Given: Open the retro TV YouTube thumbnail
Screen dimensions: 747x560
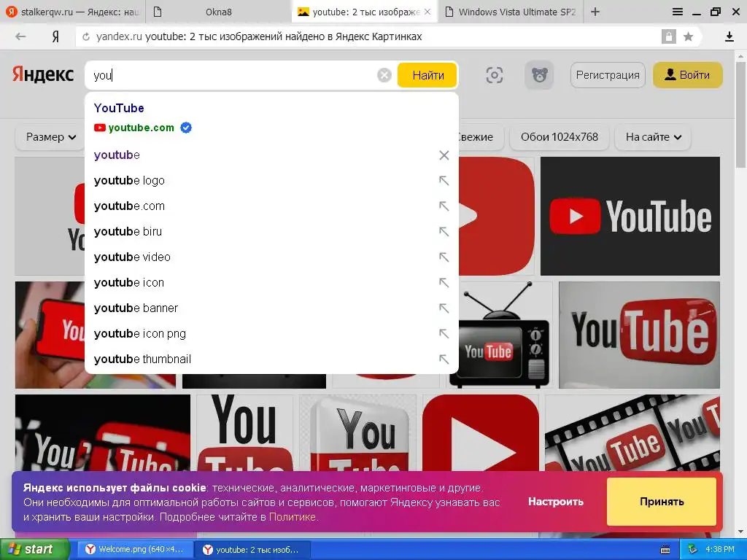Looking at the screenshot, I should pyautogui.click(x=499, y=335).
